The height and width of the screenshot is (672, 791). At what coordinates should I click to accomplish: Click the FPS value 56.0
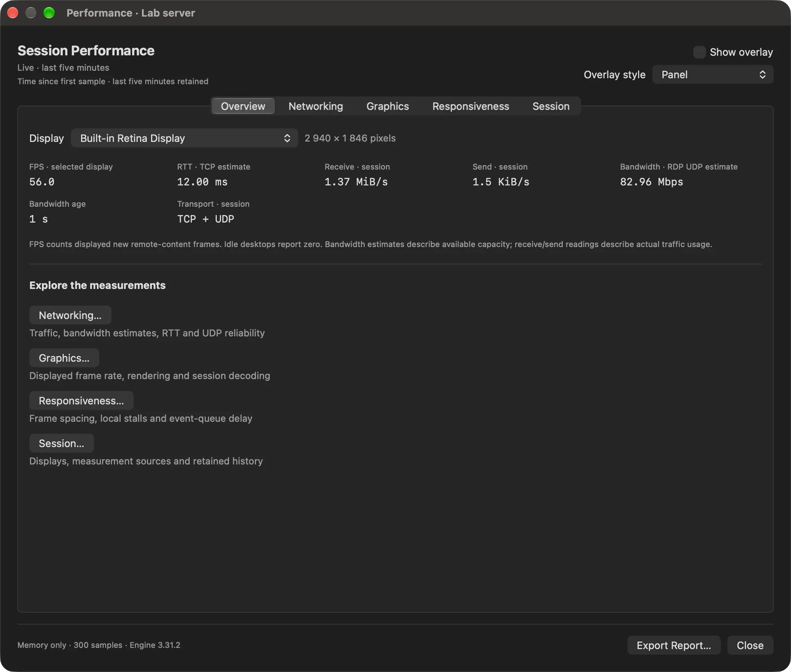point(42,182)
